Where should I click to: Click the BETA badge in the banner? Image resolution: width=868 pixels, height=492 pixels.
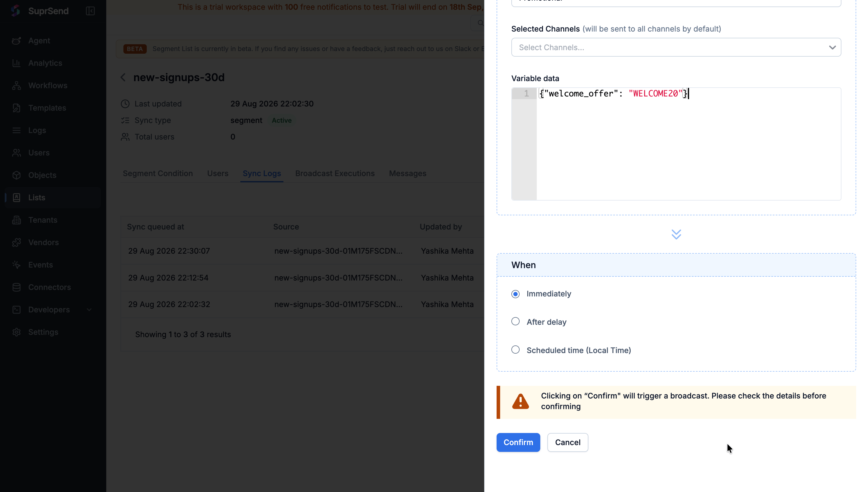click(x=135, y=49)
